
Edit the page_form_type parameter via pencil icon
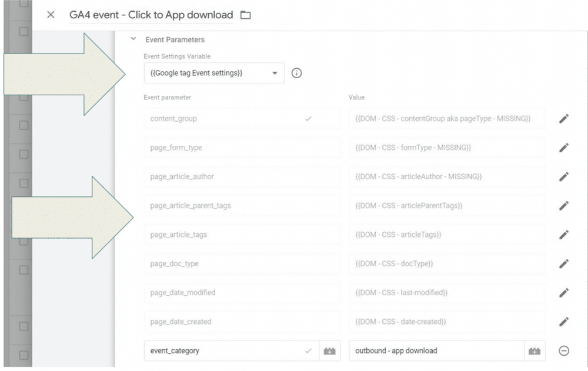(564, 148)
